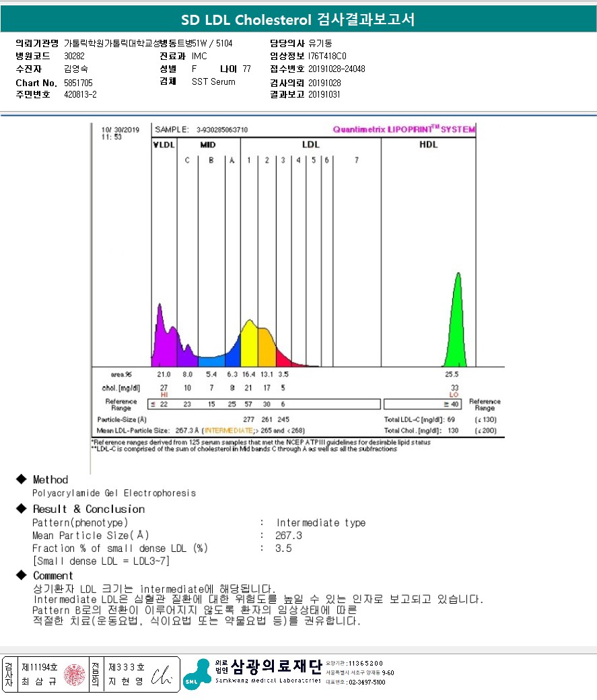Click the specialist name 지현영

(127, 681)
